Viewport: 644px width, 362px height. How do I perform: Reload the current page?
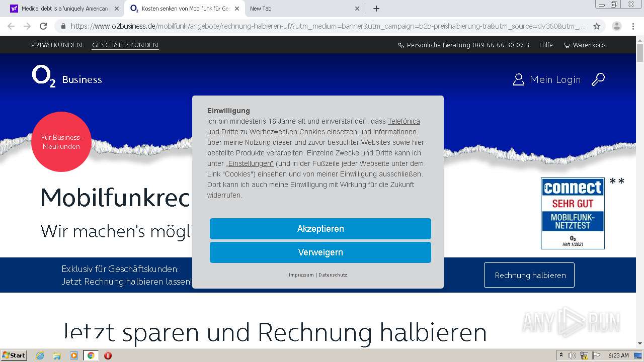pyautogui.click(x=43, y=26)
